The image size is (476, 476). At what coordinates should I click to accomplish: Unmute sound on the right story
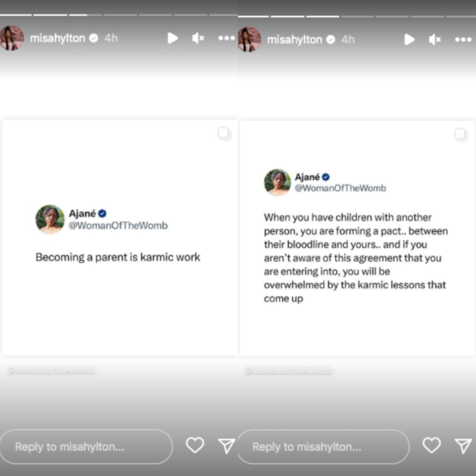click(434, 39)
